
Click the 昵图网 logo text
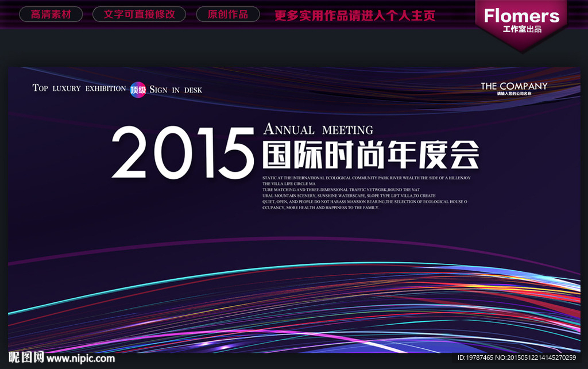point(26,358)
